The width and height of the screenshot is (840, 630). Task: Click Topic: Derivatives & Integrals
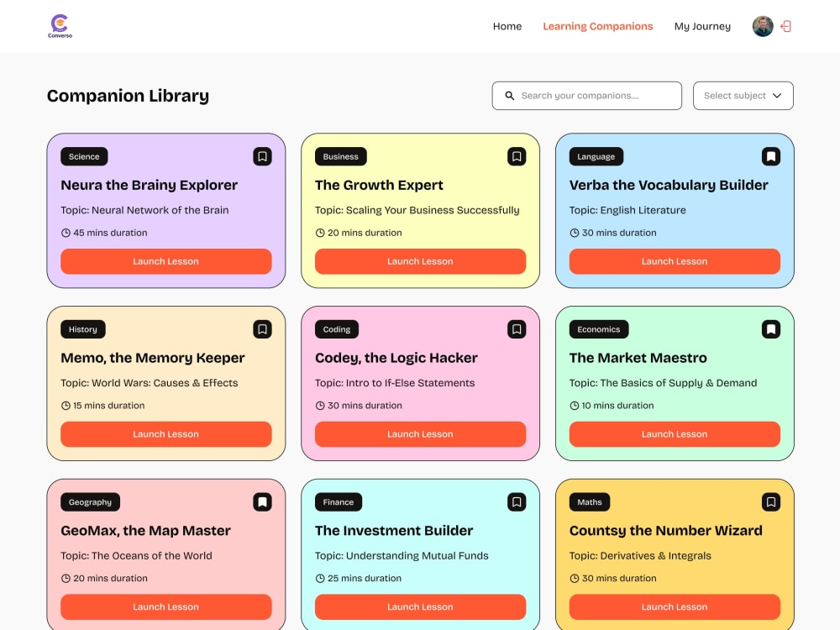tap(640, 556)
